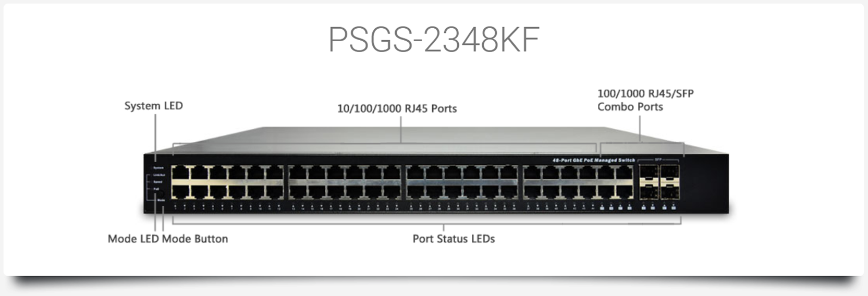Click the top-left first RJ45 port
Screen dimensions: 868x296
(x=181, y=172)
